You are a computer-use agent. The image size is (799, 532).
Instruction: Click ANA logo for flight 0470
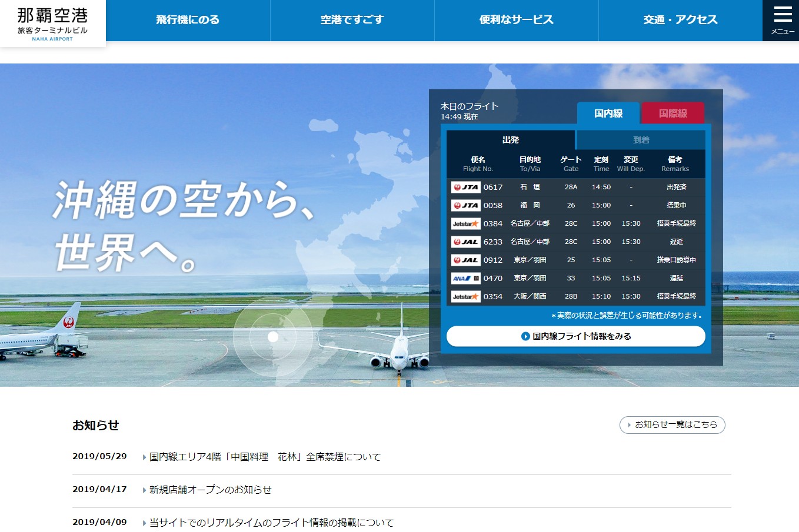coord(465,278)
